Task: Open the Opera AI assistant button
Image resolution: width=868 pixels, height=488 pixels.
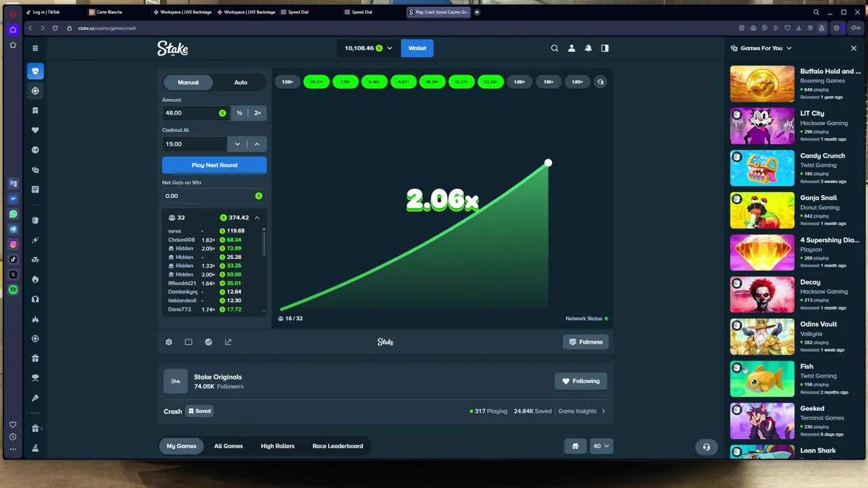Action: pyautogui.click(x=855, y=28)
